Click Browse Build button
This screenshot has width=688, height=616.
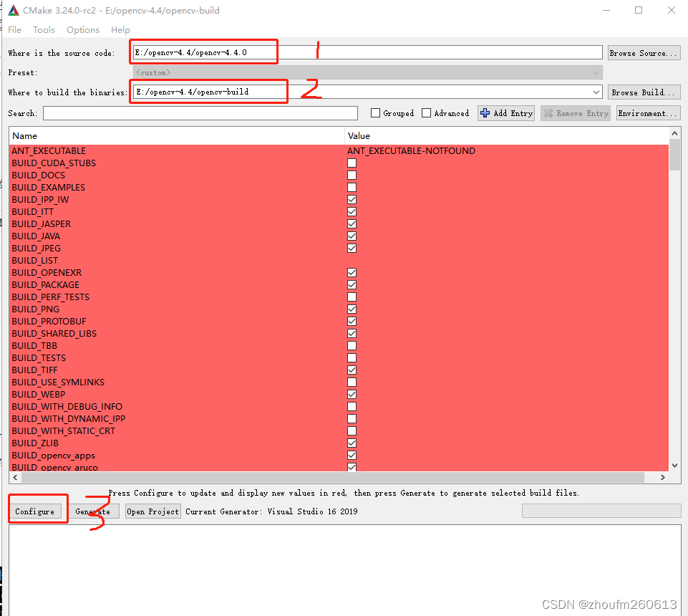click(644, 92)
